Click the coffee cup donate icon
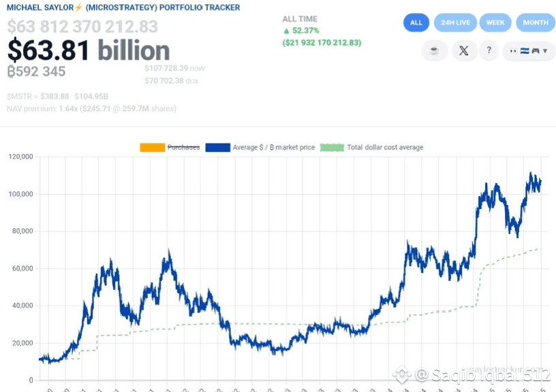This screenshot has width=556, height=392. click(x=434, y=51)
